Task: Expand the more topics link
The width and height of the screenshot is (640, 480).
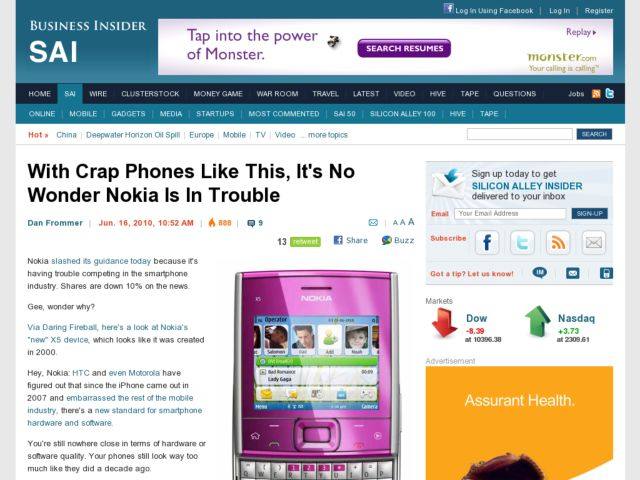Action: click(x=328, y=135)
